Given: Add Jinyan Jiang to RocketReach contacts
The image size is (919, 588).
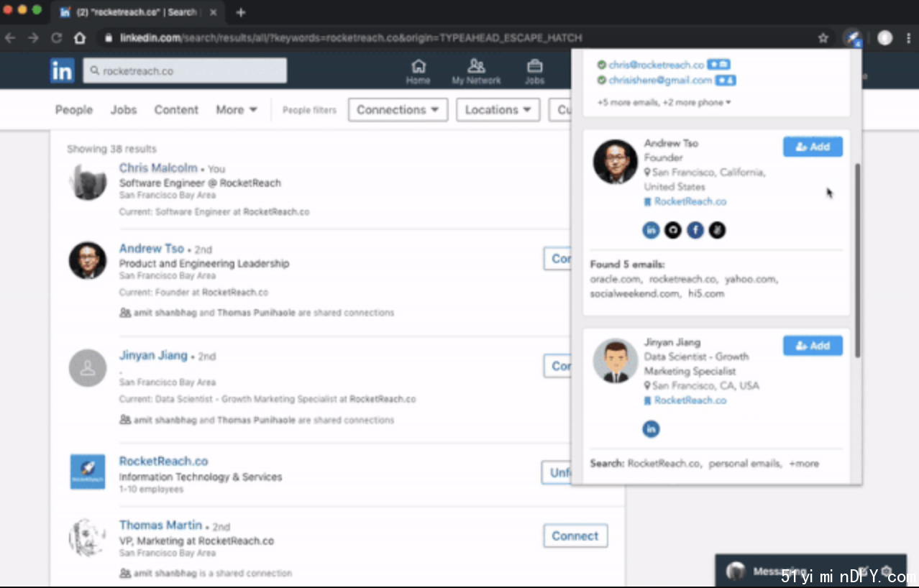Looking at the screenshot, I should [x=813, y=346].
